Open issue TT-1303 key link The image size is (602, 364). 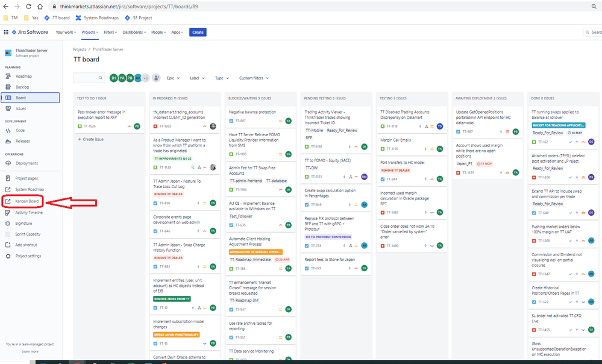(x=166, y=127)
